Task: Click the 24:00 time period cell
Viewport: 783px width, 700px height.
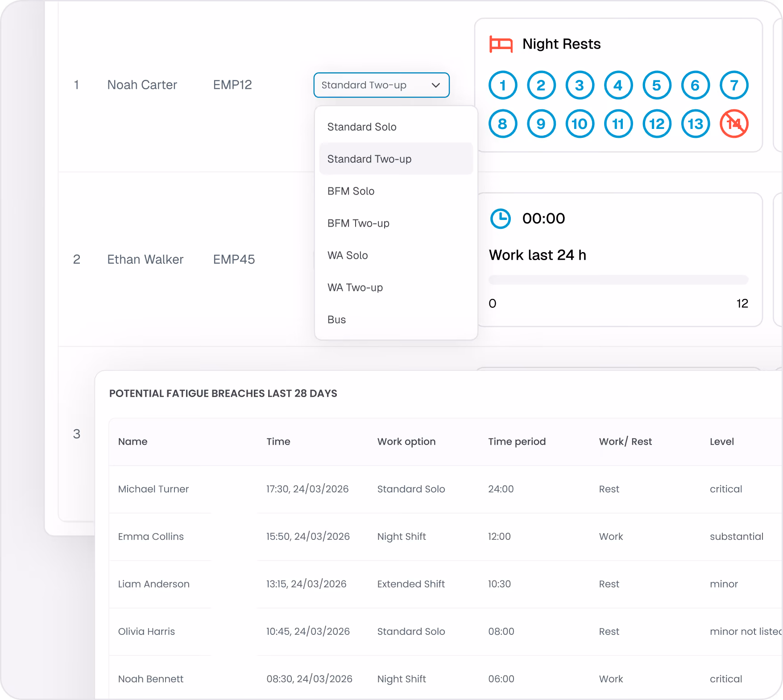Action: point(501,489)
